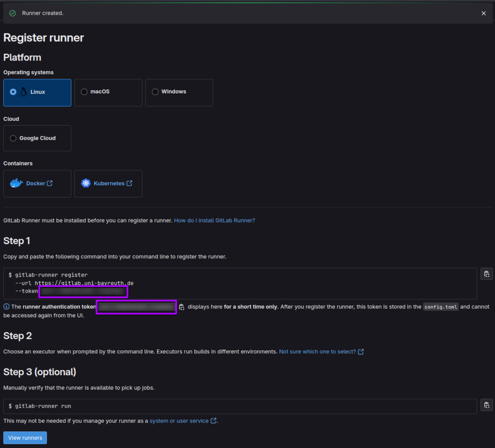Select the Windows radio button
Viewport: 495px width, 448px height.
pos(155,92)
